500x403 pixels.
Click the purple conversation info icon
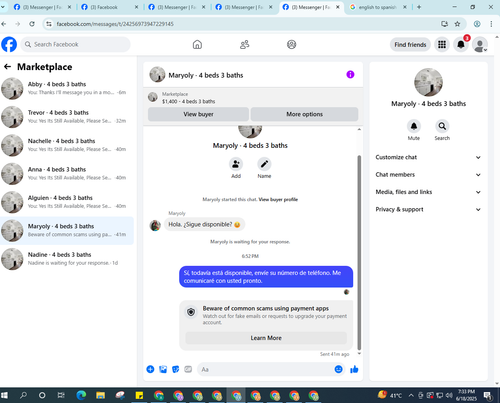coord(350,74)
